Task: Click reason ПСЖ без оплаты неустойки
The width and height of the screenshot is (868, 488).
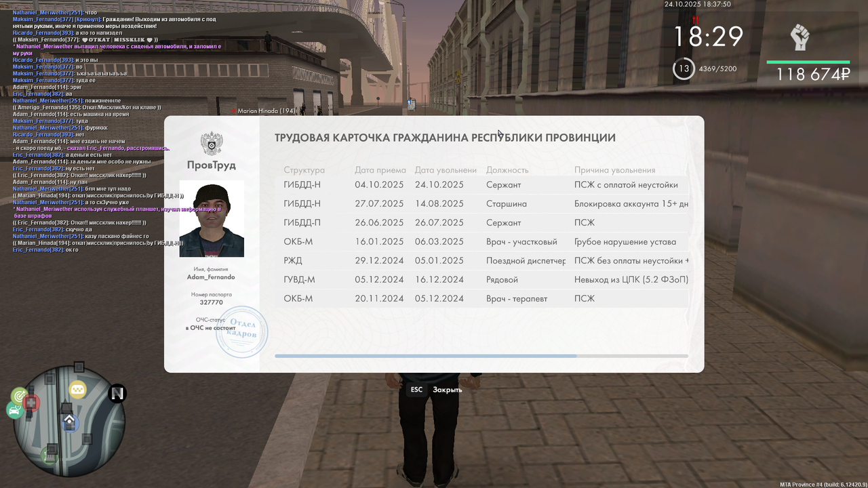Action: click(x=631, y=260)
